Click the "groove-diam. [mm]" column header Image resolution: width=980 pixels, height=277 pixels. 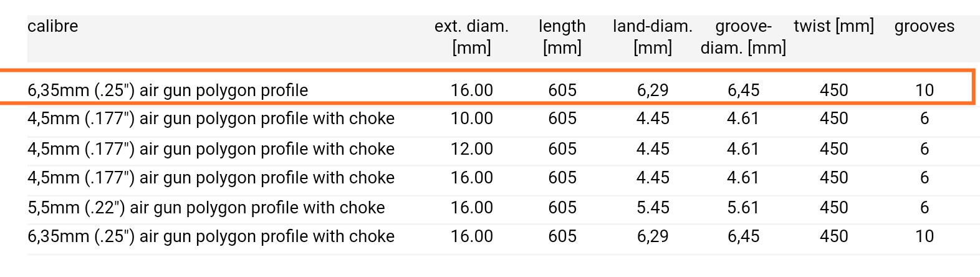pyautogui.click(x=743, y=37)
